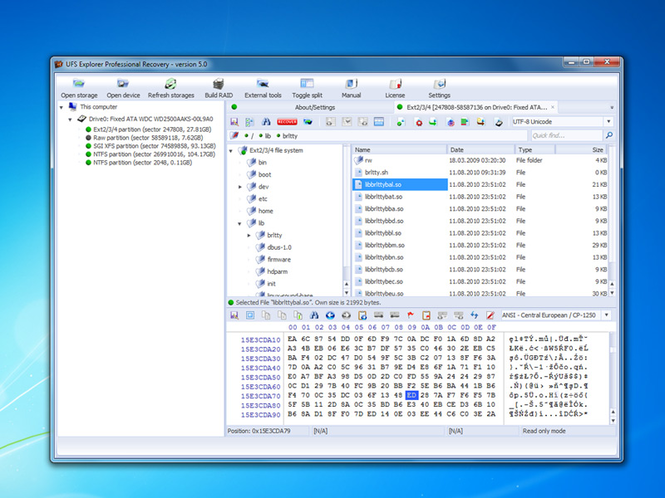Collapse the Ext2/3/4 file system root node
The height and width of the screenshot is (498, 665).
[231, 151]
